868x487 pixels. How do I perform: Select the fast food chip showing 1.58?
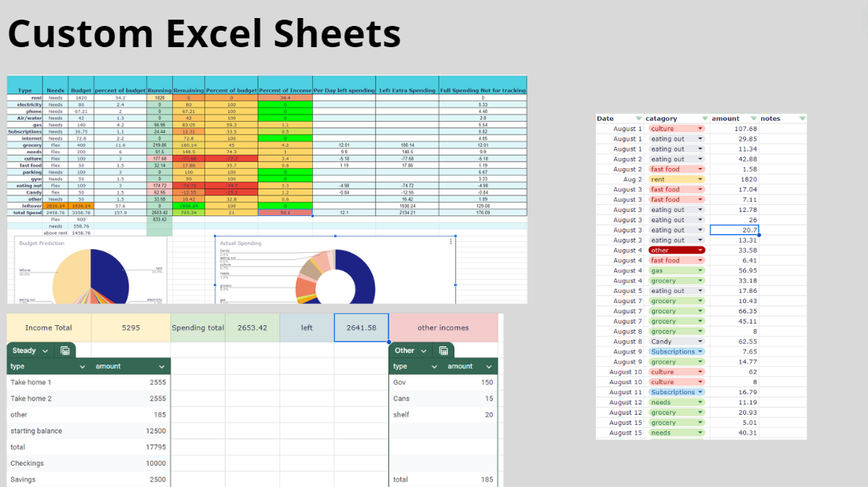(x=677, y=169)
